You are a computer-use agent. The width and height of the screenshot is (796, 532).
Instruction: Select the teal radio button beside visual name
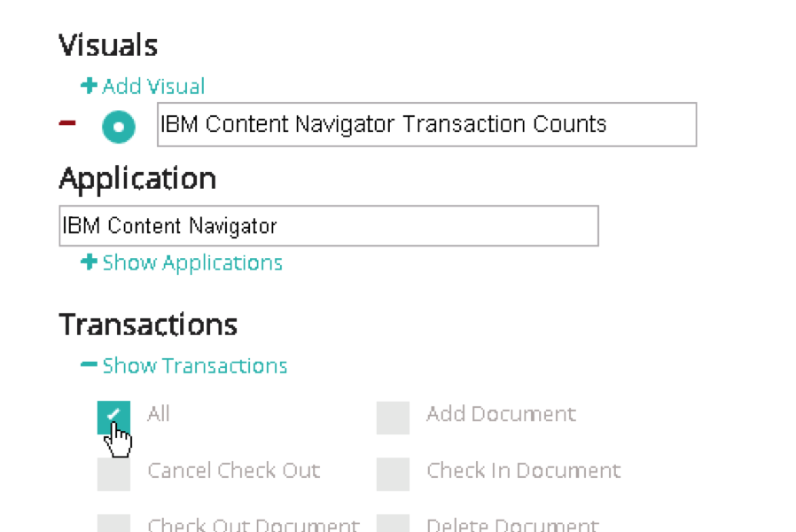pyautogui.click(x=118, y=127)
